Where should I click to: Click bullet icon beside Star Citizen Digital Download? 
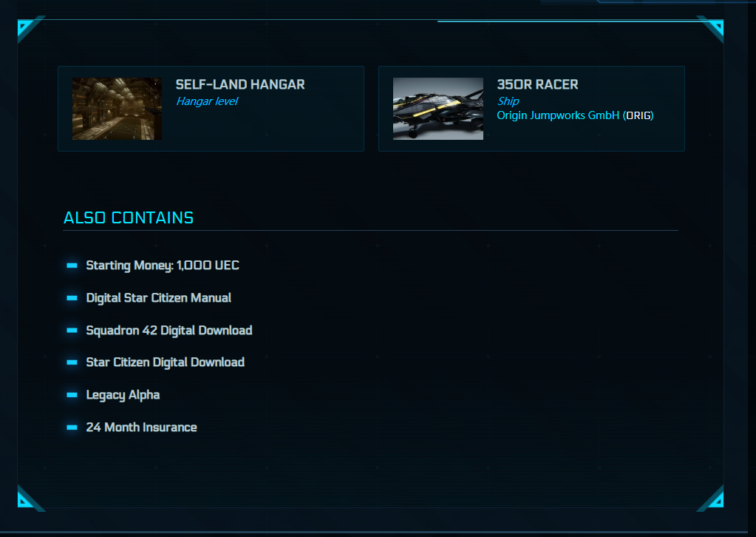[x=72, y=362]
